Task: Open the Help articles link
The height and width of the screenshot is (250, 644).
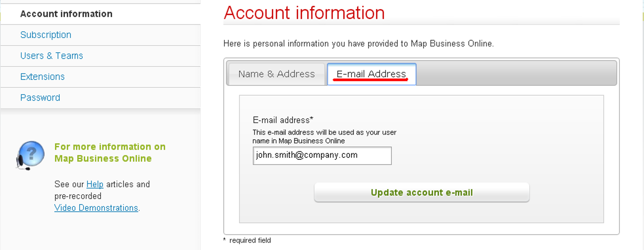Action: click(95, 184)
